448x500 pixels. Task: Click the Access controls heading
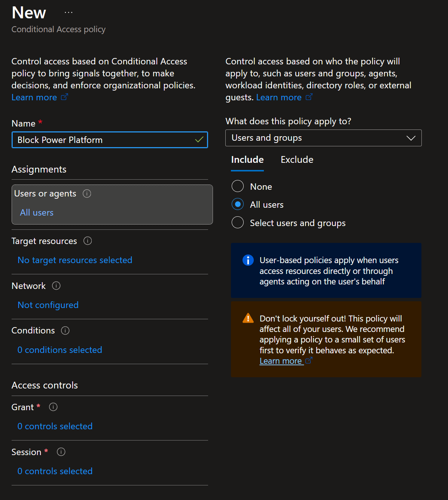(x=45, y=385)
